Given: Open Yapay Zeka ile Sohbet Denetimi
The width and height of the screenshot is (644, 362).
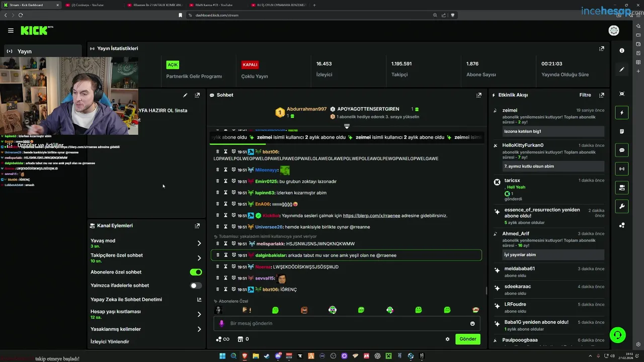Looking at the screenshot, I should 146,300.
